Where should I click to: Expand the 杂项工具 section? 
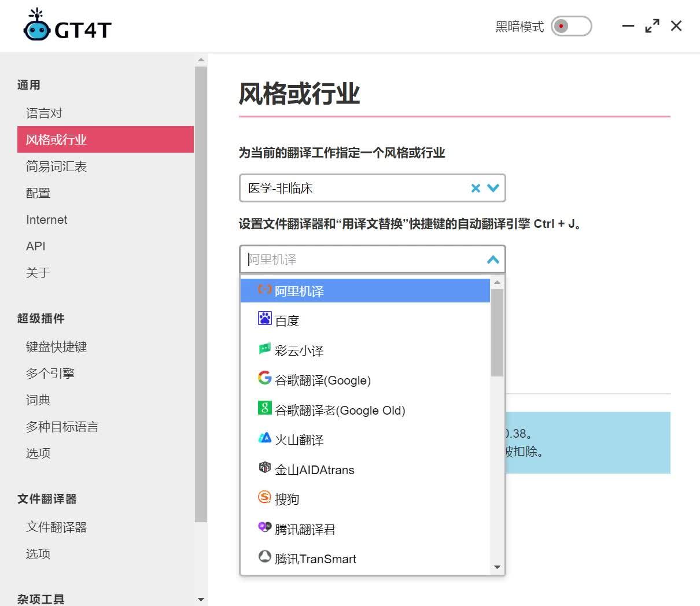pos(200,600)
